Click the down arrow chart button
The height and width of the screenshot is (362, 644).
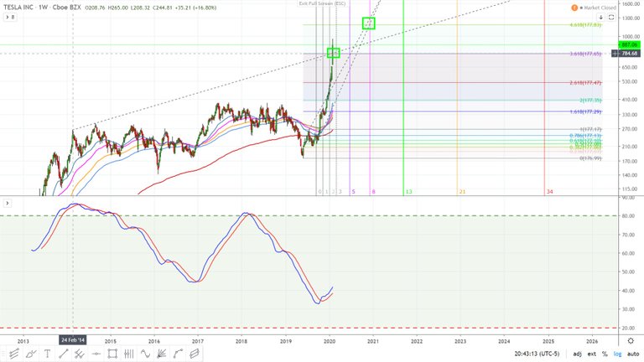[x=601, y=18]
